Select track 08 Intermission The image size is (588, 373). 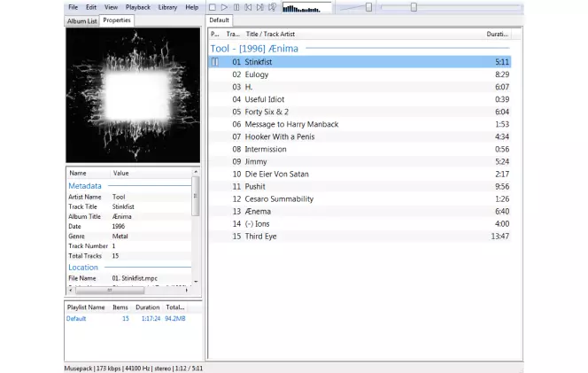tap(360, 149)
